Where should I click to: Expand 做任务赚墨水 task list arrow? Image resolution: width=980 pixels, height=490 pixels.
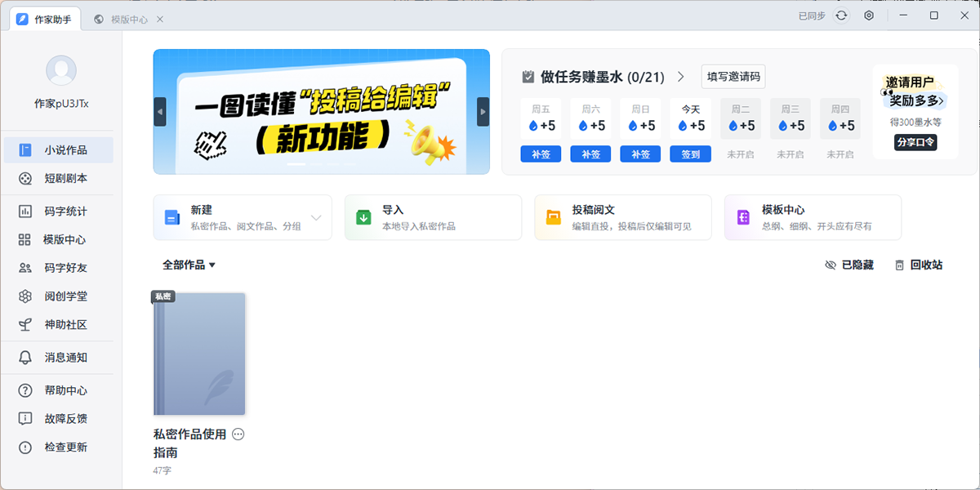click(681, 77)
